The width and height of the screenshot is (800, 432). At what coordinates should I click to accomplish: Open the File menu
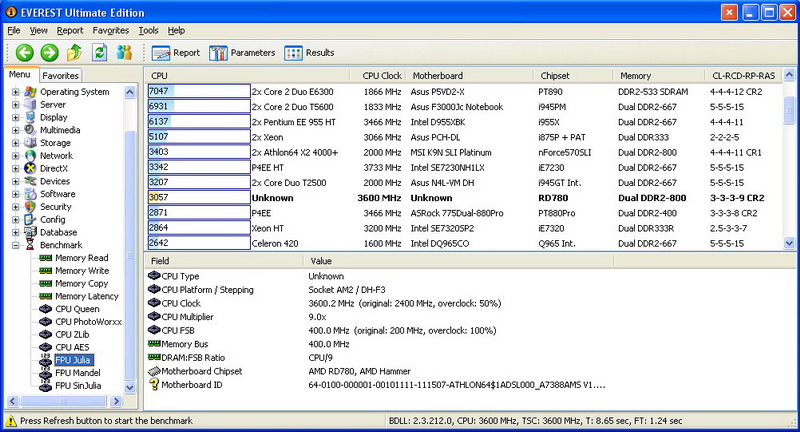point(14,31)
